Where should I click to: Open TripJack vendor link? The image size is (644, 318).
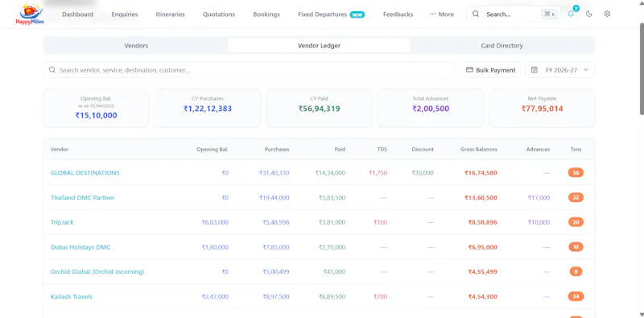click(x=62, y=222)
